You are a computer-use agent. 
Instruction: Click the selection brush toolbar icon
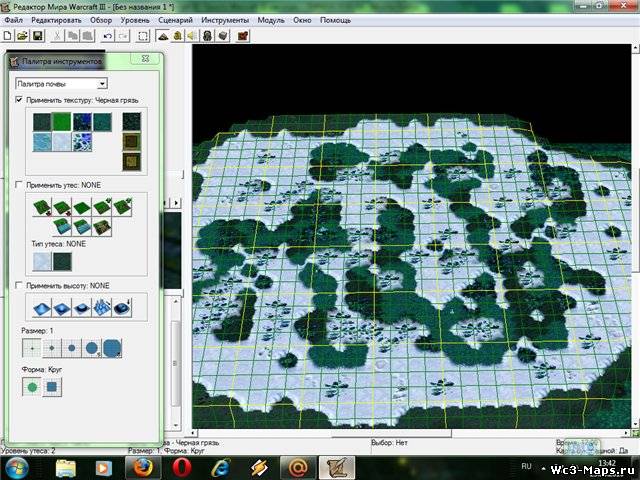pos(143,36)
